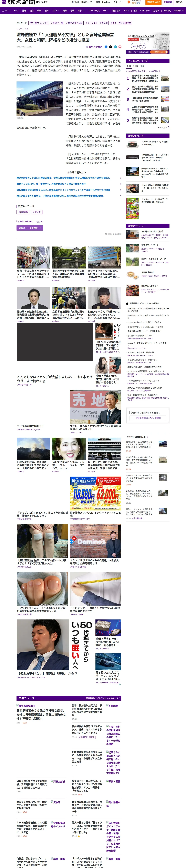Click #春の甲子園 trending tag
This screenshot has height=868, width=186.
57,23
